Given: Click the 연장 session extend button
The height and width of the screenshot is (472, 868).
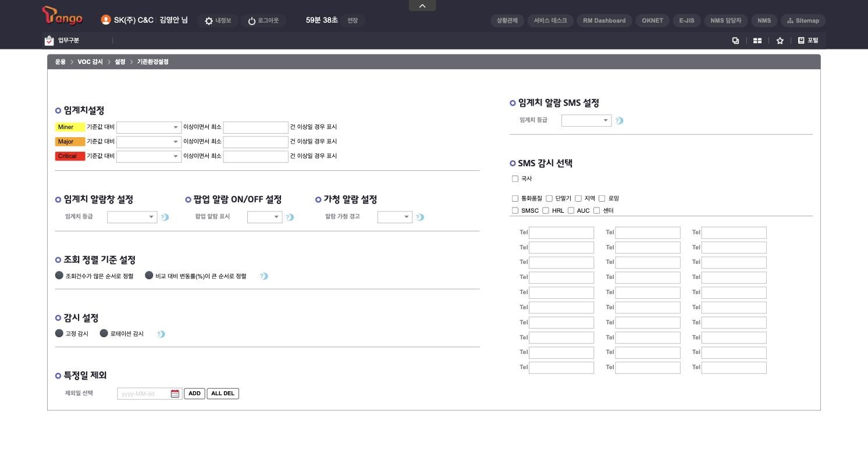Looking at the screenshot, I should [x=353, y=20].
